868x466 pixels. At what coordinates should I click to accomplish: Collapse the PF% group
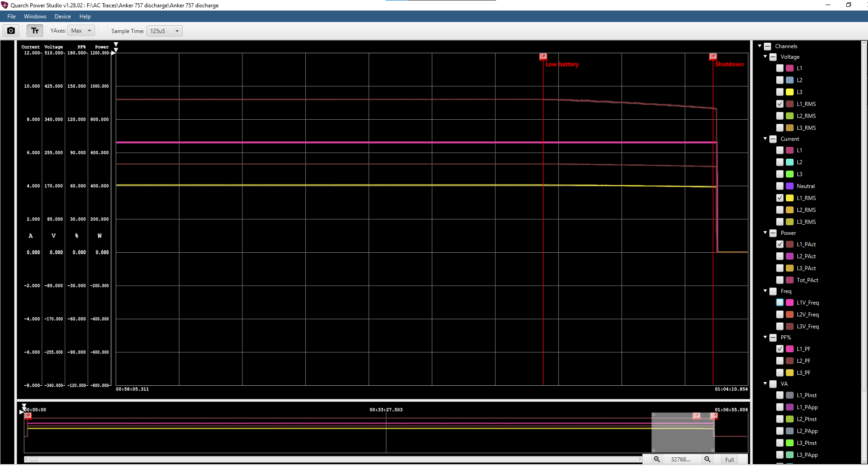point(765,337)
